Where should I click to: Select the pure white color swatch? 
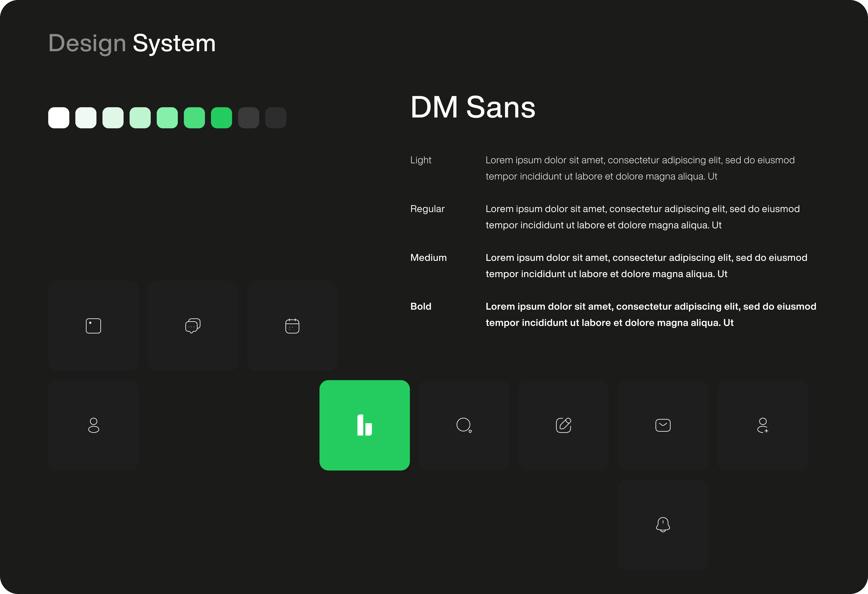pos(59,118)
